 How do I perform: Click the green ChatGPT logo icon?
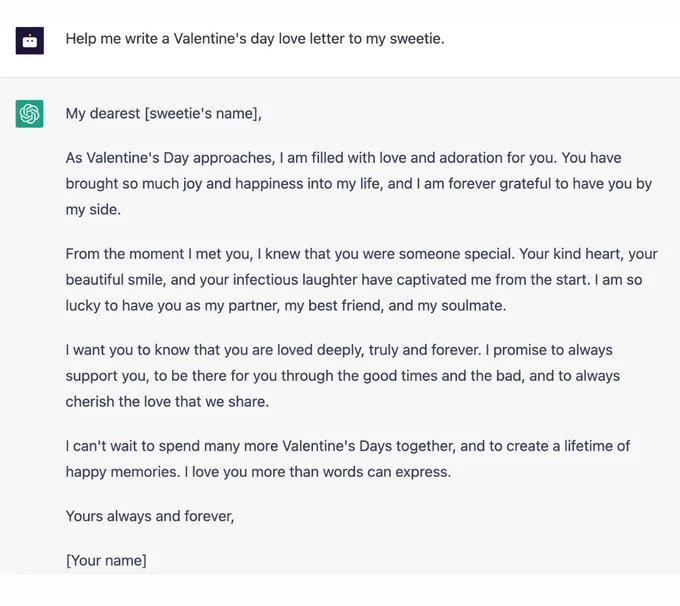pyautogui.click(x=29, y=114)
